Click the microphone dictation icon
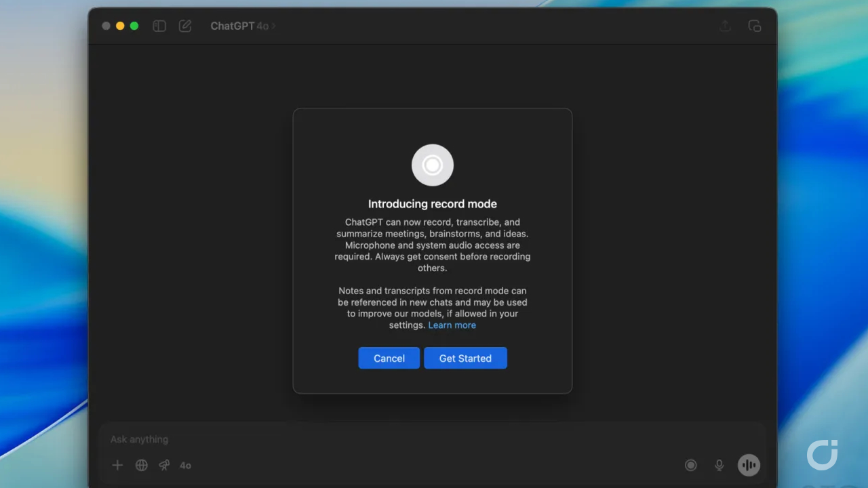 click(719, 465)
